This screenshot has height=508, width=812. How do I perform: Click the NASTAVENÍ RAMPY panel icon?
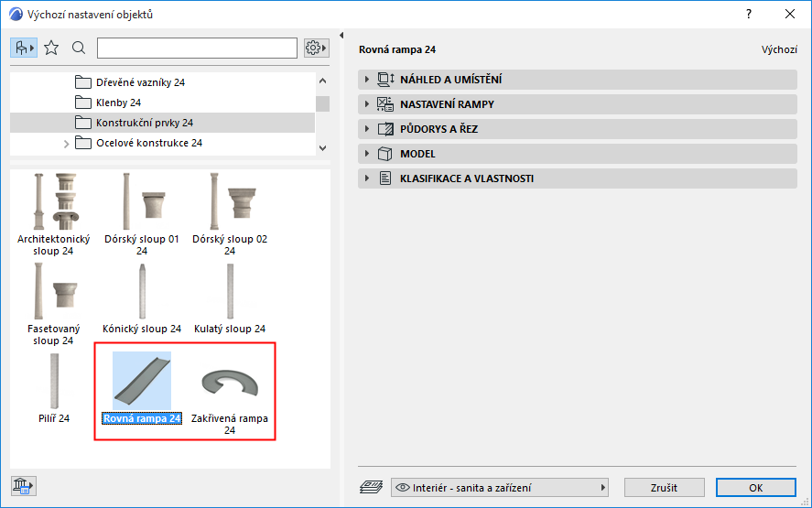[385, 104]
